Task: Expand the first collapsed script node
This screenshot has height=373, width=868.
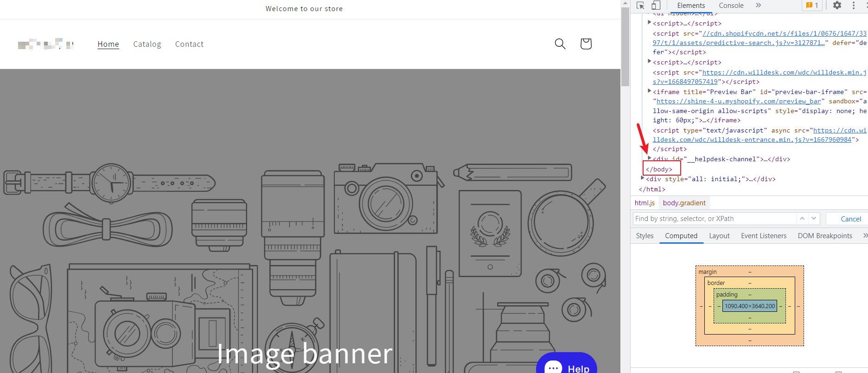Action: (649, 22)
